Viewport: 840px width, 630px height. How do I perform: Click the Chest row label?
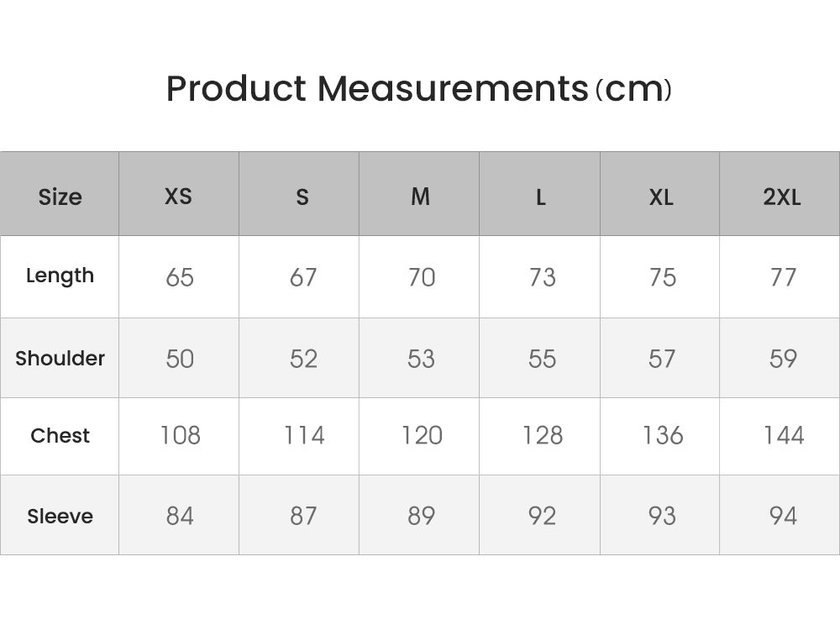(x=60, y=436)
